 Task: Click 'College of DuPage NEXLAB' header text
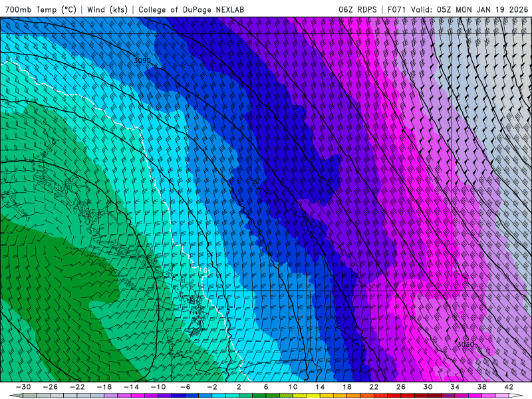point(191,9)
